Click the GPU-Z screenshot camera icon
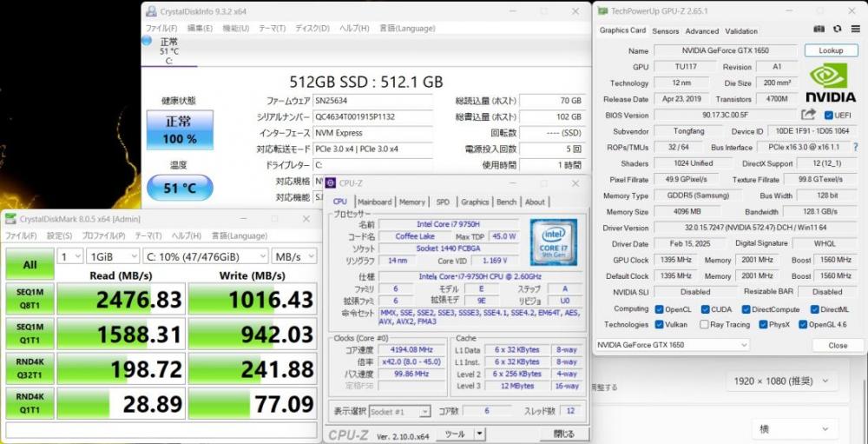This screenshot has height=444, width=868. 819,30
